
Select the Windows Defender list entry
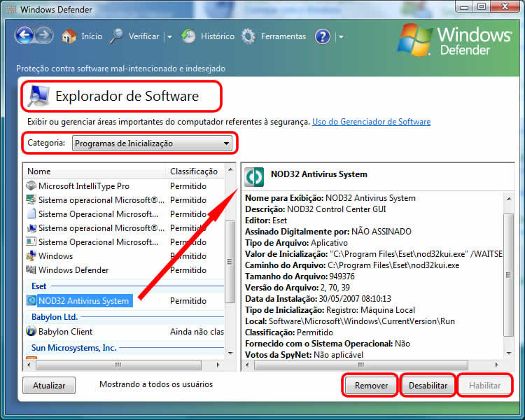click(125, 270)
